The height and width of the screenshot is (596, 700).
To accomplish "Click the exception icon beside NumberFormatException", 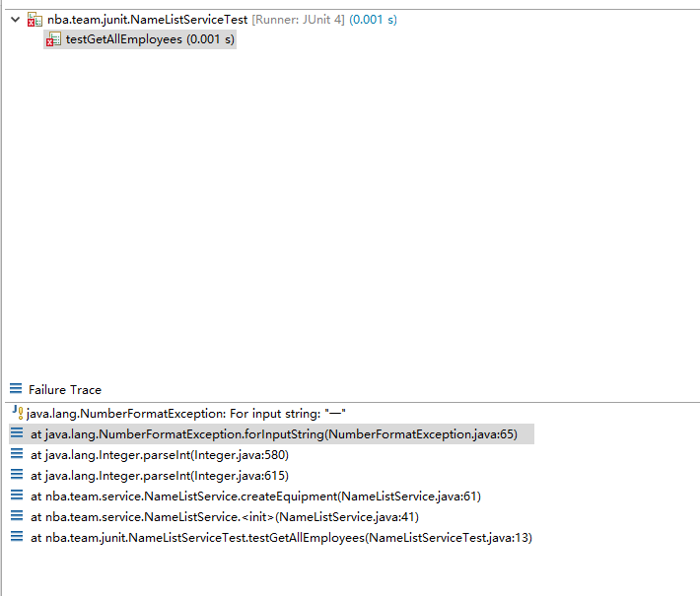I will click(x=18, y=412).
